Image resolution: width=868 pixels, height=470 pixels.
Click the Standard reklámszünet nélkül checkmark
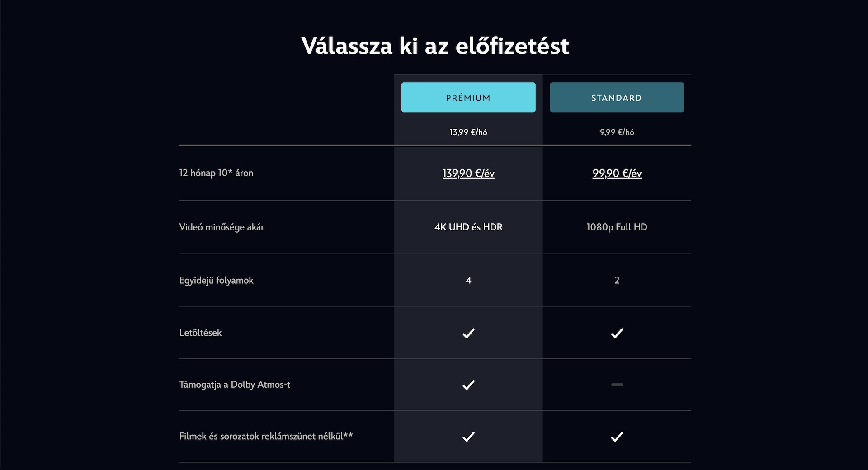(x=617, y=437)
